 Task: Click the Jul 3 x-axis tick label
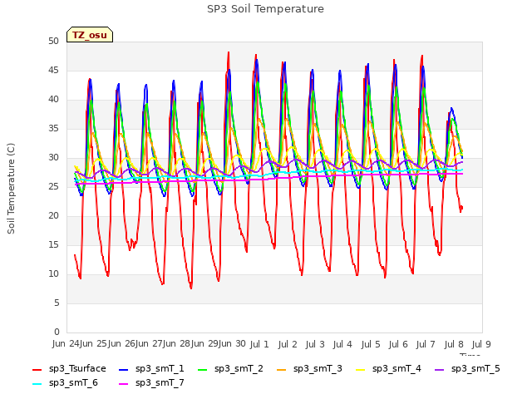315,344
